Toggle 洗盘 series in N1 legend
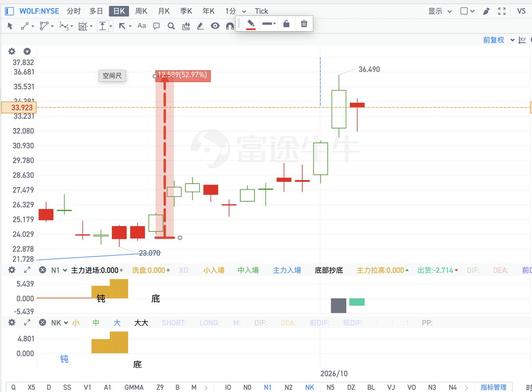The image size is (532, 392). pos(151,270)
